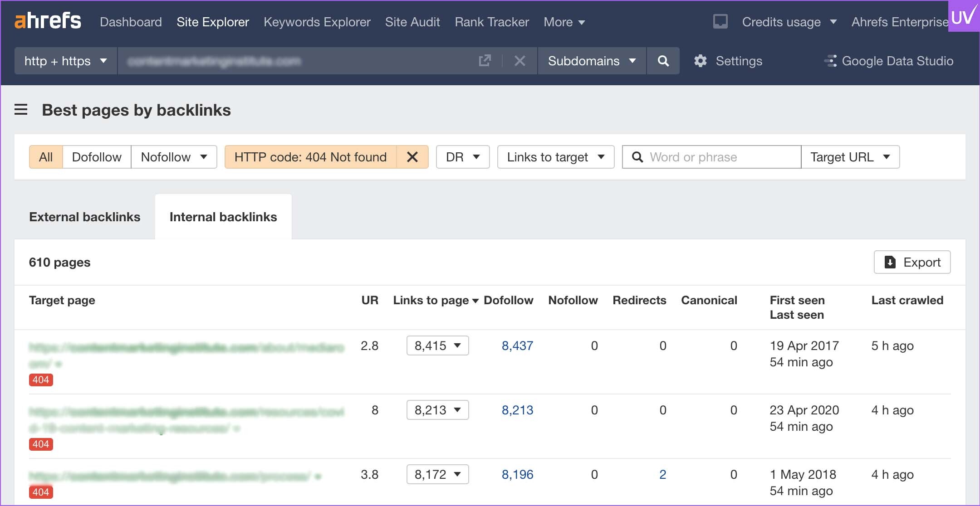Screen dimensions: 980x506
Task: Clear the domain input with X icon
Action: [x=520, y=61]
